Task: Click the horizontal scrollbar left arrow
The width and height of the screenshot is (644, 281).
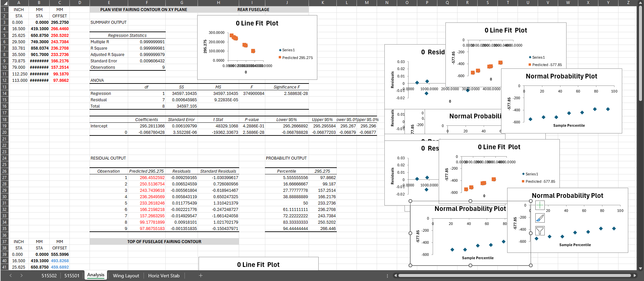Action: (395, 276)
